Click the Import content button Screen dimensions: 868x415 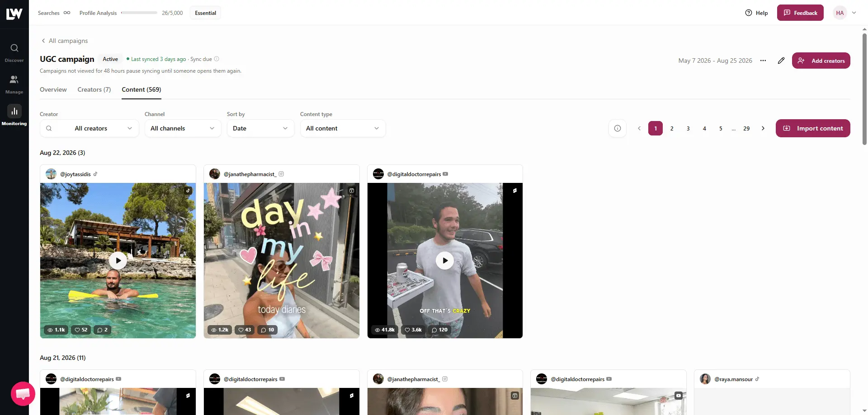coord(813,128)
